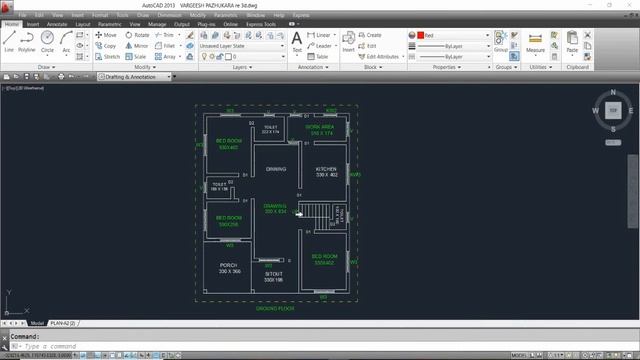The image size is (640, 360).
Task: Activate the Fillet command
Action: 165,46
